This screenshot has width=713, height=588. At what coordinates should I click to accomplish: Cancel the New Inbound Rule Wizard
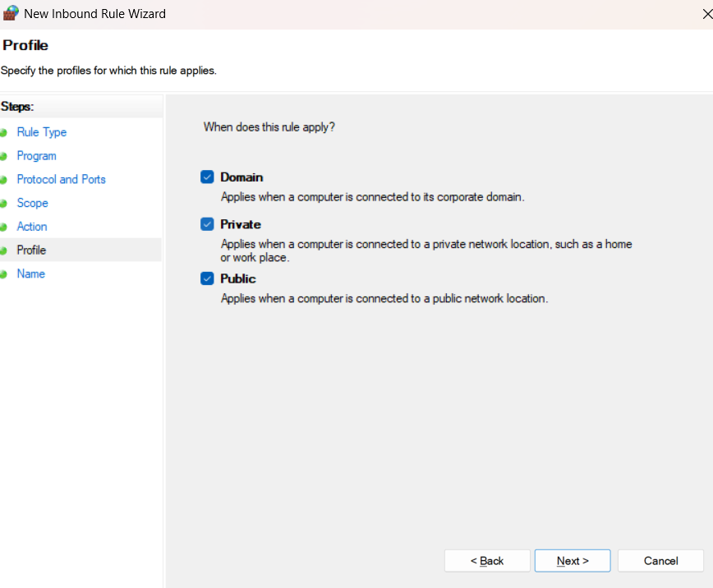pos(660,561)
